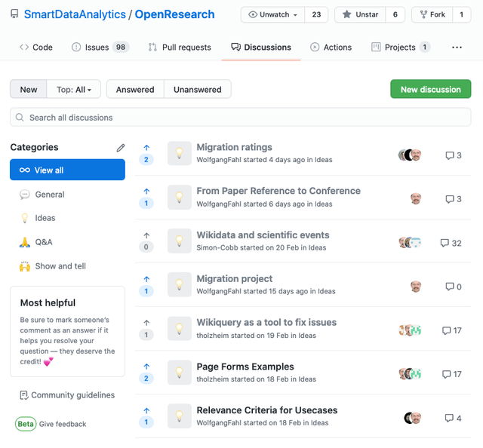Click participant avatars of Wikidata discussion
Screen dimensions: 483x448
click(x=410, y=243)
